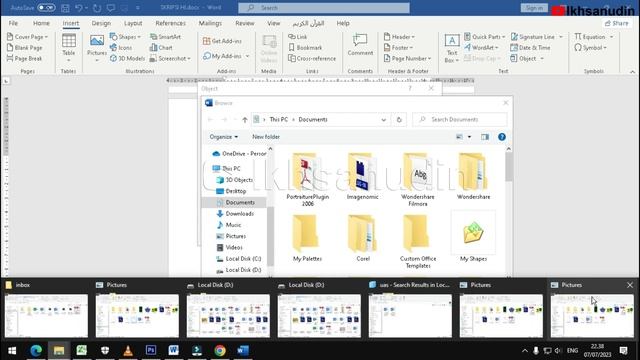
Task: Insert a Chart
Action: pos(161,48)
